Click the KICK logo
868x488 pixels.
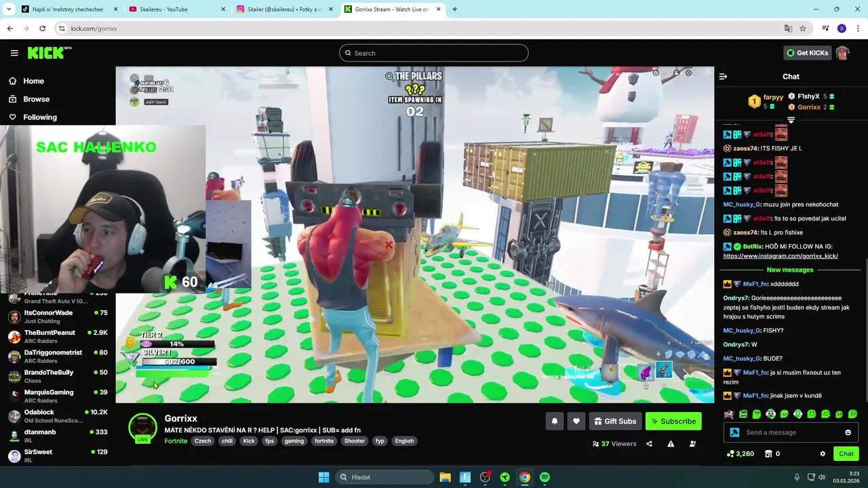point(50,53)
